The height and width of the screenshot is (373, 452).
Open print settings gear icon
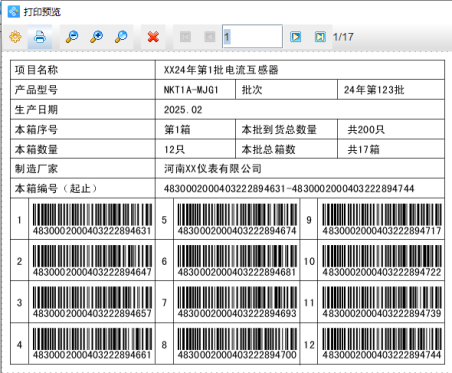[x=15, y=37]
